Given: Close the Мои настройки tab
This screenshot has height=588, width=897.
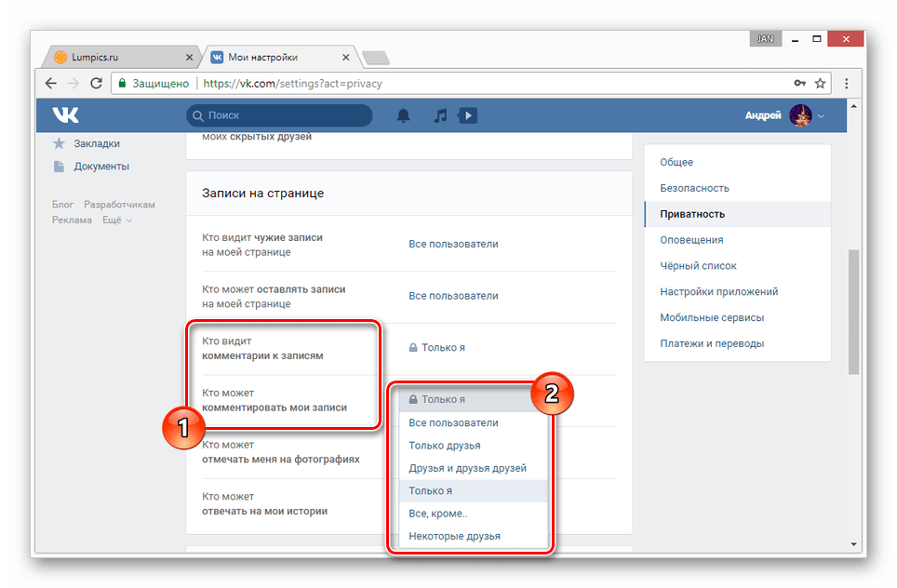Looking at the screenshot, I should 345,57.
